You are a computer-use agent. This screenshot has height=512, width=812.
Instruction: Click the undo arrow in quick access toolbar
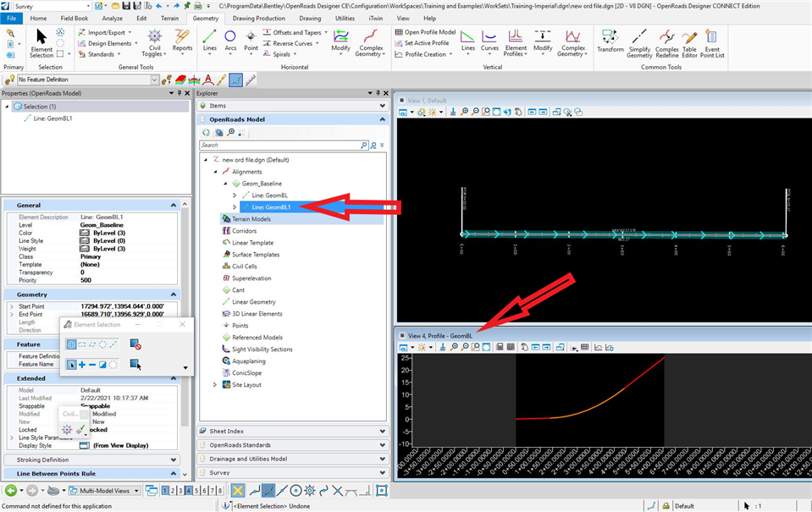[159, 6]
